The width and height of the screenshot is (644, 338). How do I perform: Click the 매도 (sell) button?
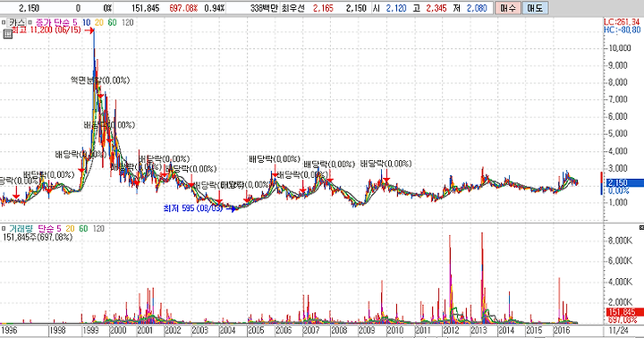pyautogui.click(x=535, y=8)
